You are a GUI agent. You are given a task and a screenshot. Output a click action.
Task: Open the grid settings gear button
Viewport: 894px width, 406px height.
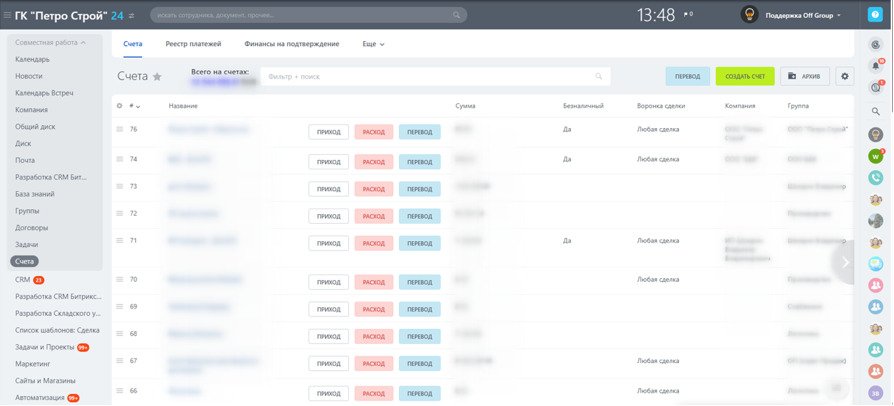844,76
